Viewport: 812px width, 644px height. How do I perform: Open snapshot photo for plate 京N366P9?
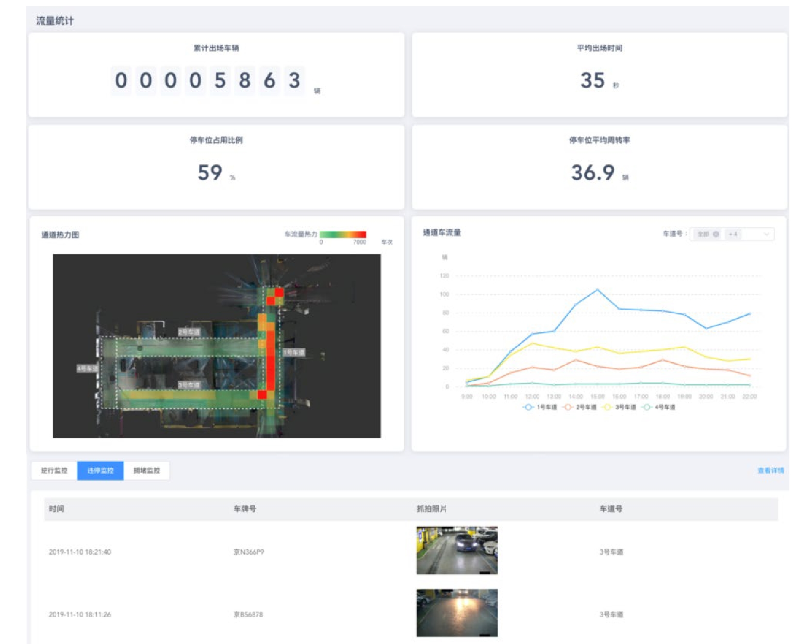[x=457, y=550]
